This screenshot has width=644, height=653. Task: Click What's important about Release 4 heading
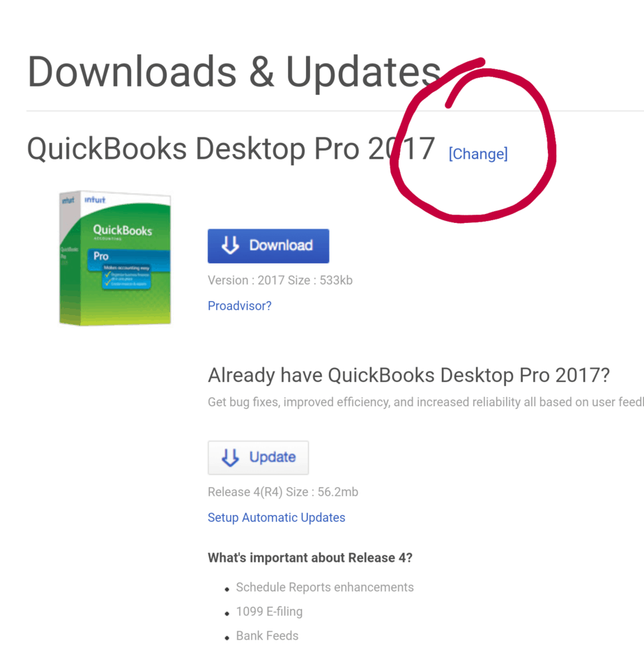(310, 558)
